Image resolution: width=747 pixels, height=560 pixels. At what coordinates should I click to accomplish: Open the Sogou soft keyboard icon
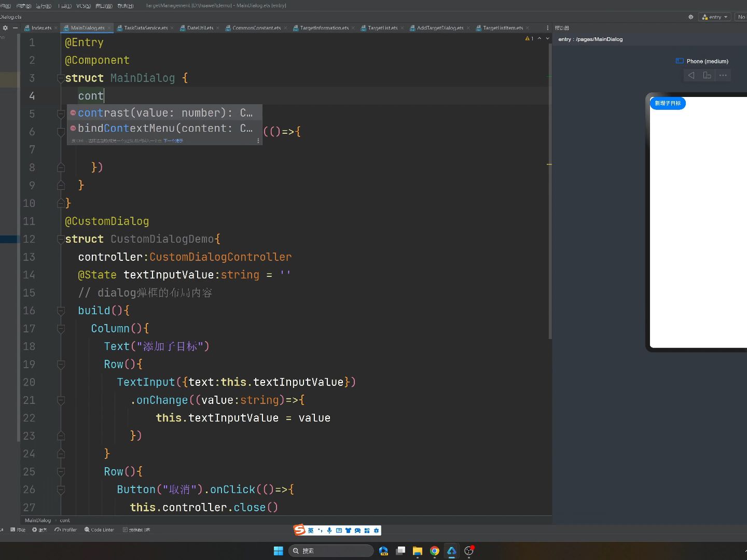[x=339, y=530]
